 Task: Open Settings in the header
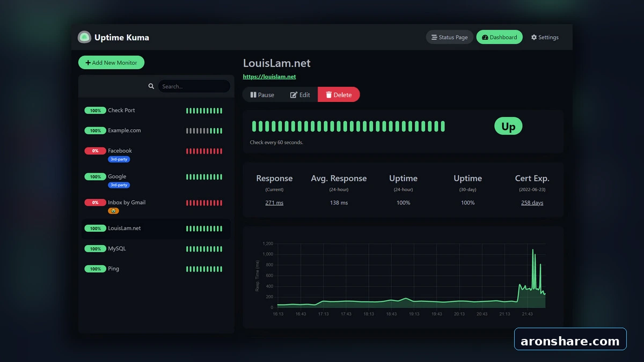545,37
